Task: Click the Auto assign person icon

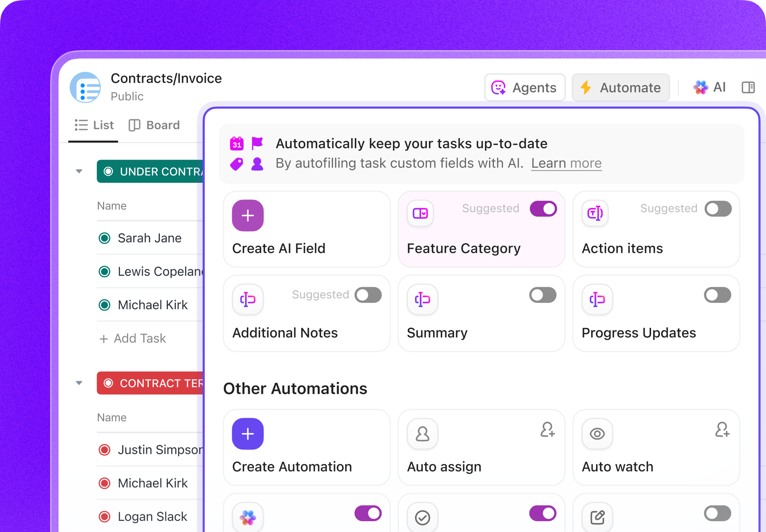Action: [x=422, y=434]
